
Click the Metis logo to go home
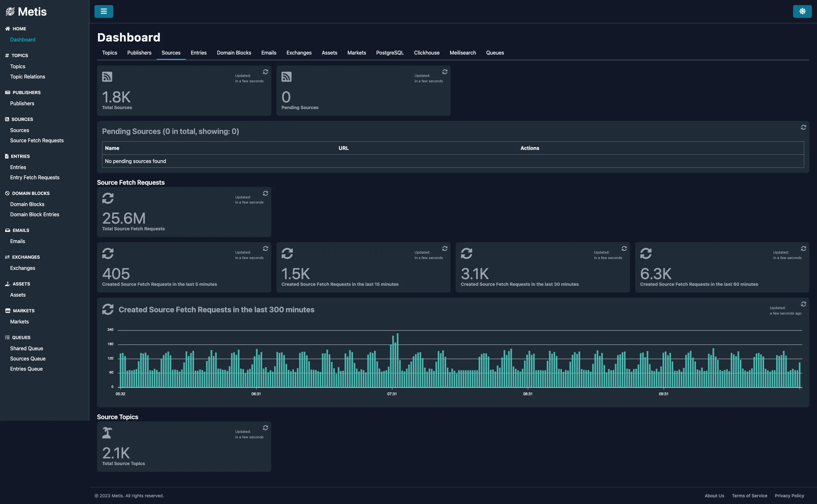[x=26, y=11]
